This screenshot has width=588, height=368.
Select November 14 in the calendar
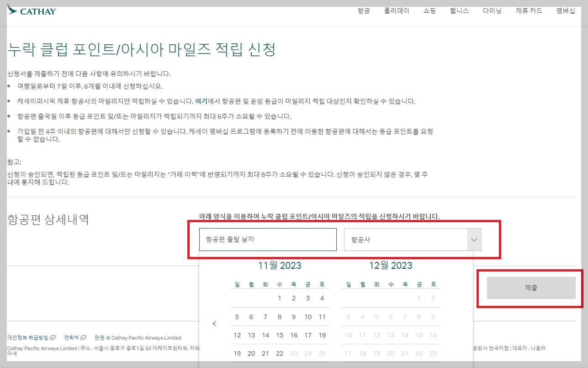coord(265,335)
